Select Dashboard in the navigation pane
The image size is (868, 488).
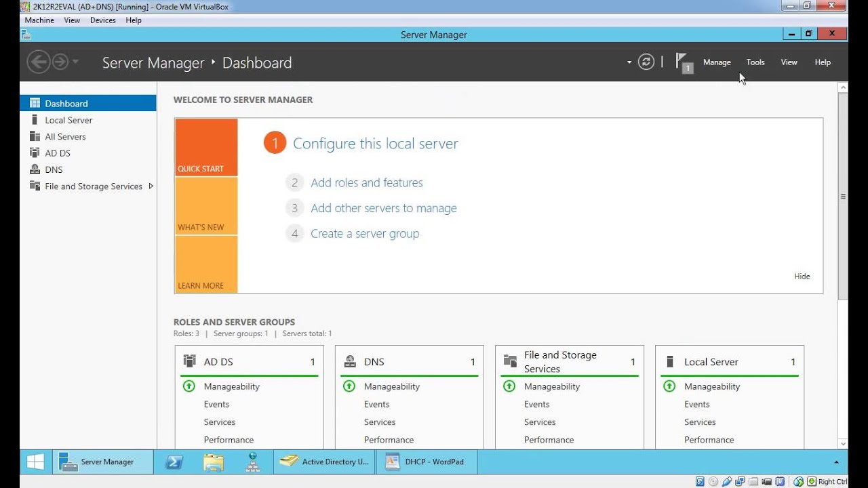click(88, 104)
